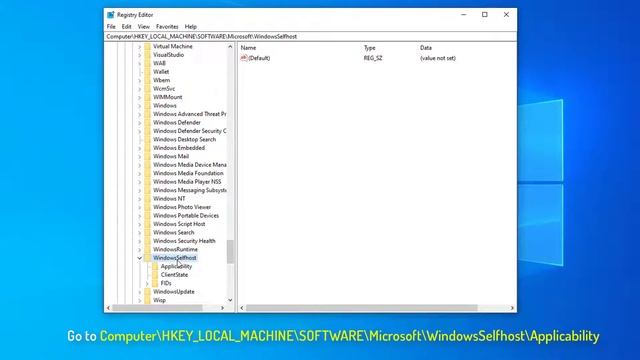640x360 pixels.
Task: Select the WIMMount key
Action: [167, 97]
